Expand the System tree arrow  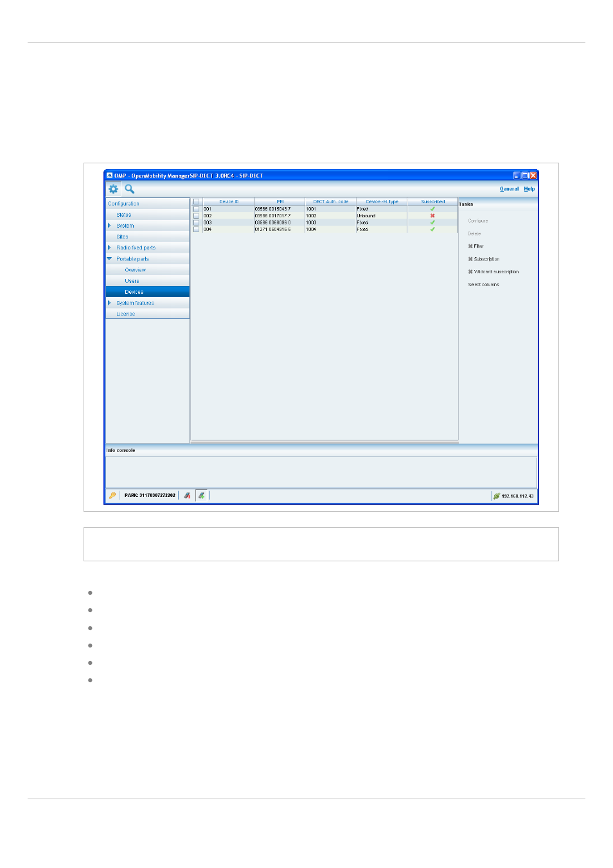point(109,226)
